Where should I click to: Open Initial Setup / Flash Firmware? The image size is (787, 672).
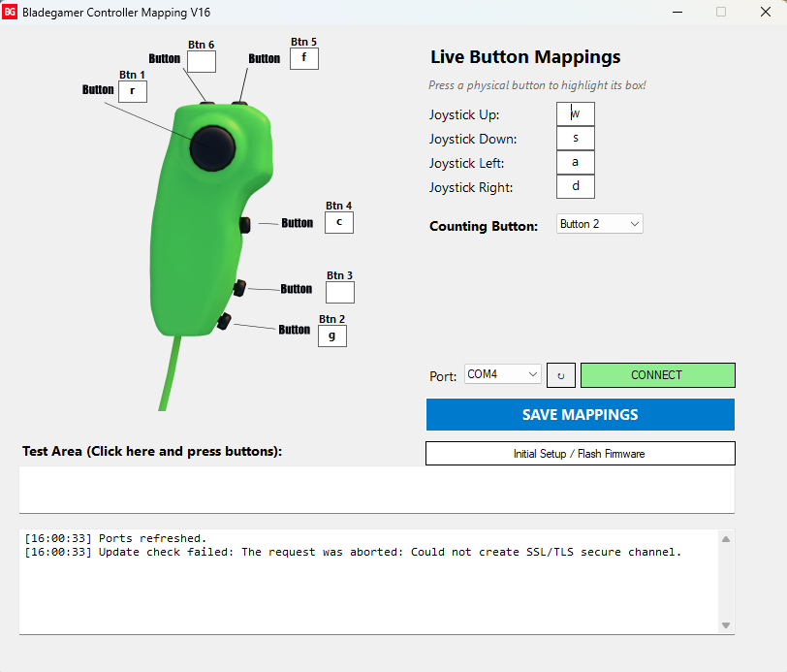581,454
